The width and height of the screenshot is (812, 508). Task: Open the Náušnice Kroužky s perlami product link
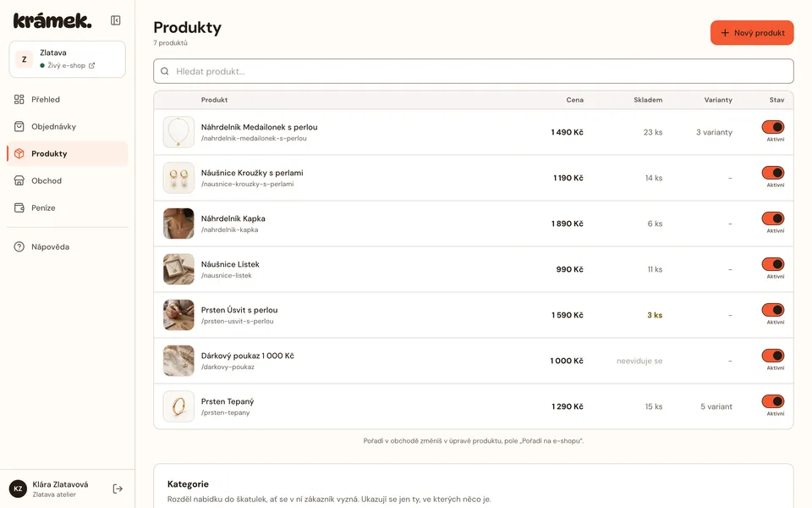(252, 173)
